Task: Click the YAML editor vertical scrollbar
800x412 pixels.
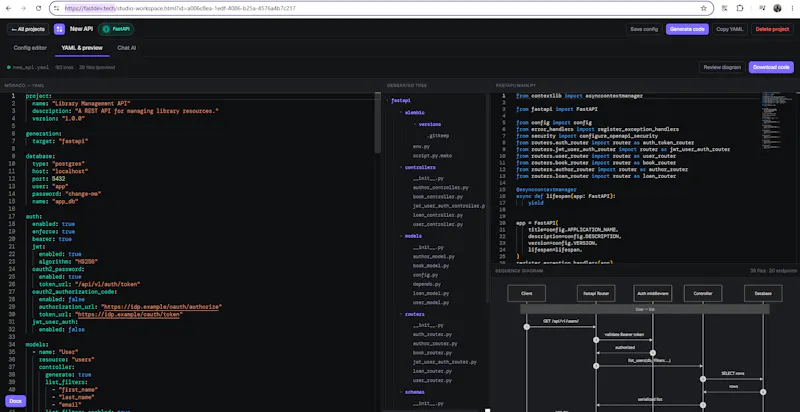Action: tap(378, 123)
